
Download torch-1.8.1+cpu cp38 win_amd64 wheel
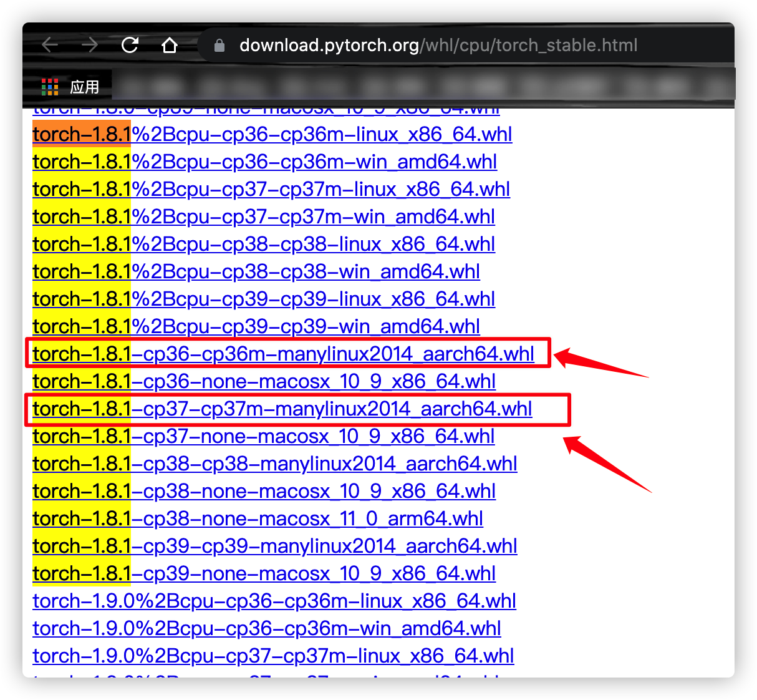tap(256, 271)
